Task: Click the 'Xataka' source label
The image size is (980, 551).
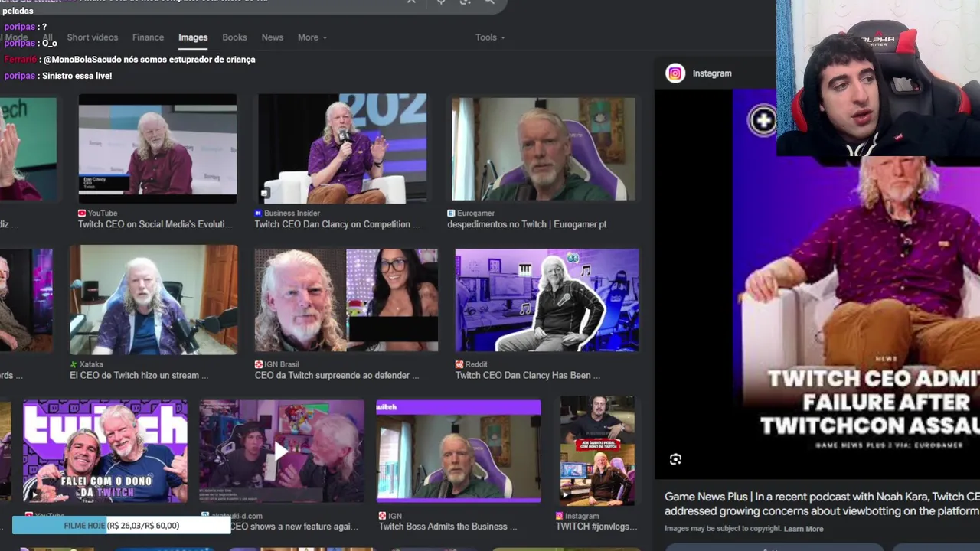Action: point(91,364)
